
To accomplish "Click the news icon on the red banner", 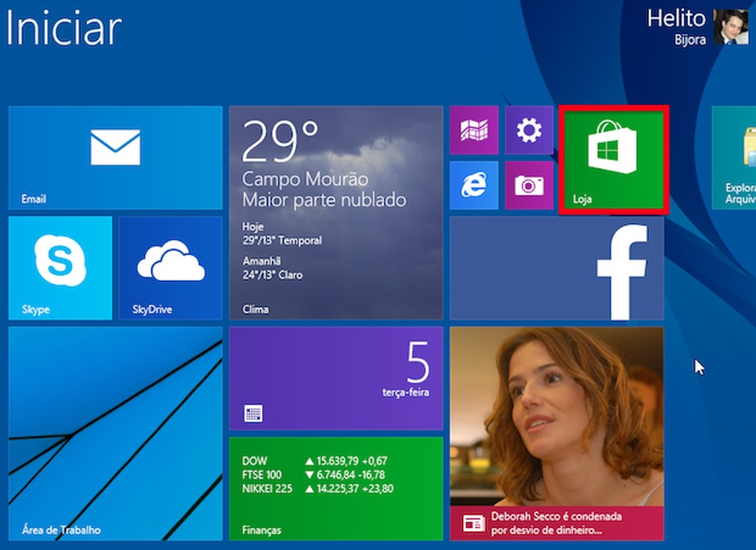I will 474,522.
